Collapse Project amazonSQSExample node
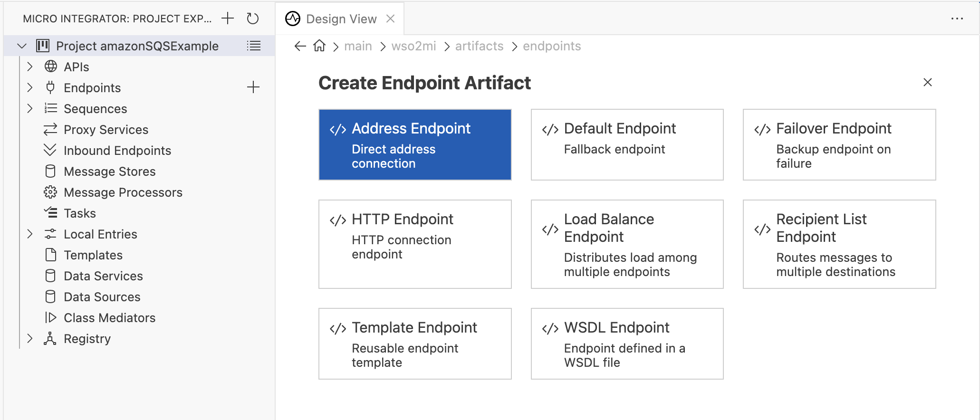Screen dimensions: 980x420 click(21, 46)
